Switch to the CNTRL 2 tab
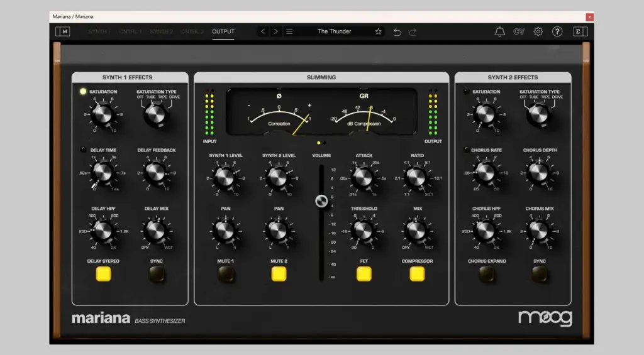The image size is (644, 355). point(192,31)
